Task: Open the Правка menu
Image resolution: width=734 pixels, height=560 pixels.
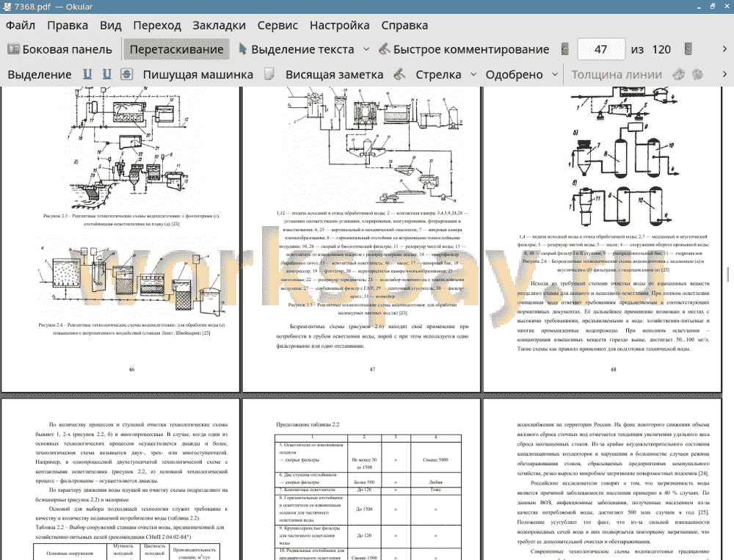Action: [x=68, y=25]
